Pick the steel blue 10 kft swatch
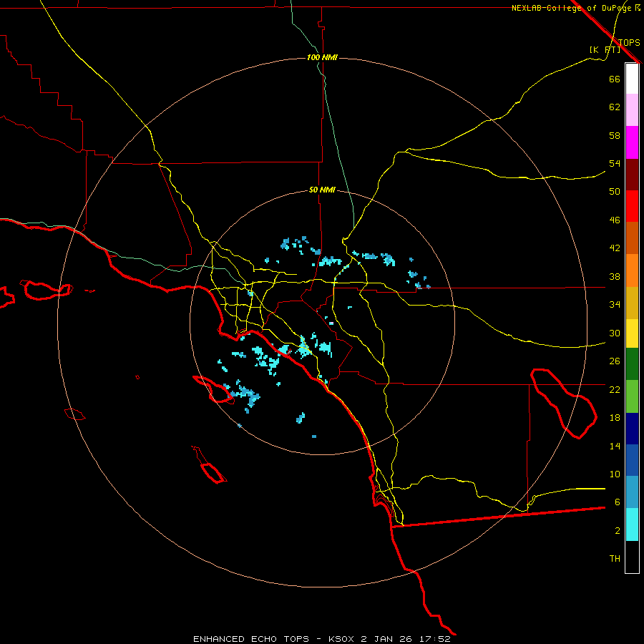Screen dimensions: 644x644 coord(632,492)
